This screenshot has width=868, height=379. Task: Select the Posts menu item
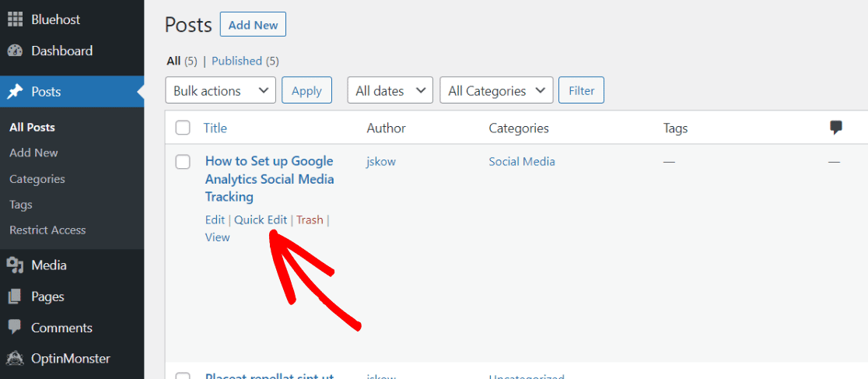[72, 91]
